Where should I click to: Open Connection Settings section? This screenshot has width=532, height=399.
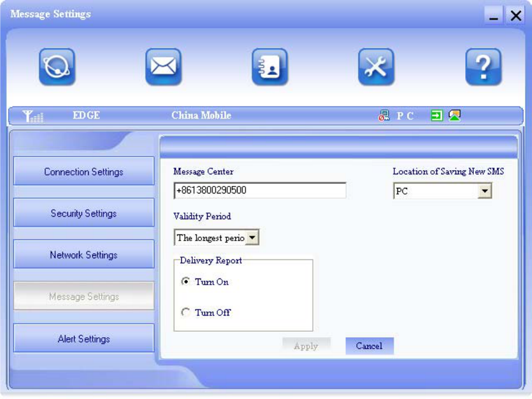pos(84,171)
